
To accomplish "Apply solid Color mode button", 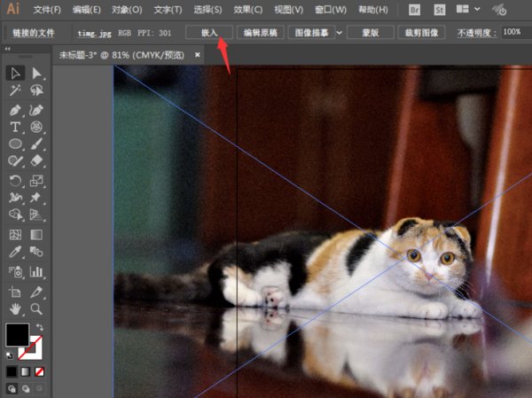I will click(x=12, y=372).
